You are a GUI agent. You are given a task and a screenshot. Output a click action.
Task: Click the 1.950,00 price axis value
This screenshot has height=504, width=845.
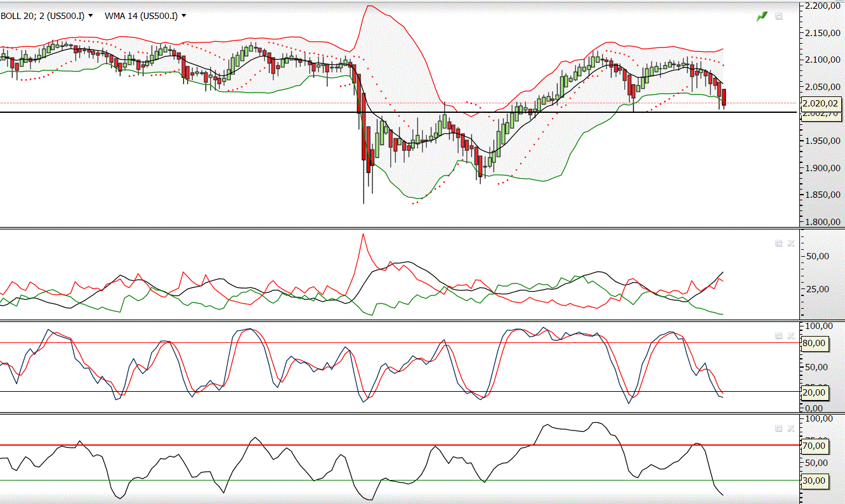pos(822,141)
